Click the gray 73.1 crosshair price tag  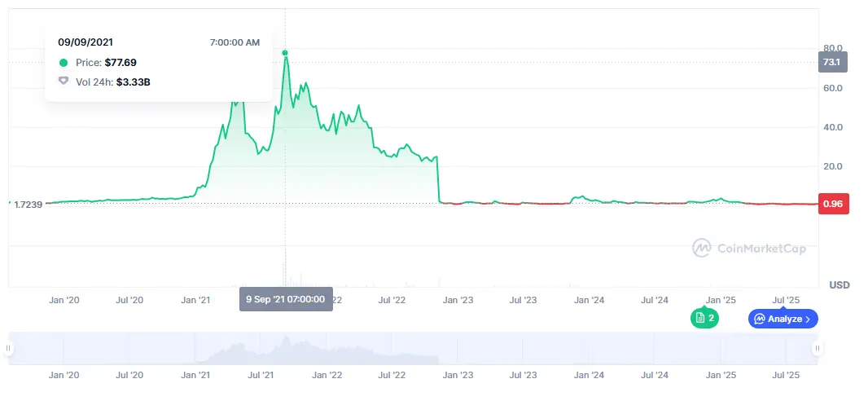point(832,62)
